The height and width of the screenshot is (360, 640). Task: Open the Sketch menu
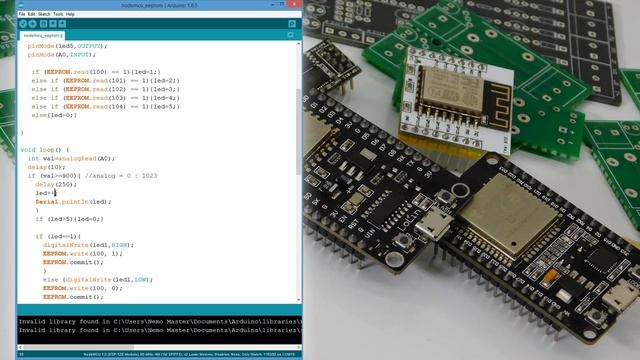[x=44, y=14]
